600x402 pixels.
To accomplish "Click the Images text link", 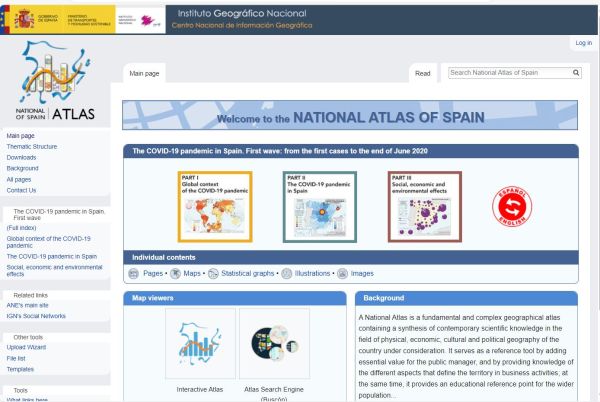I will (362, 273).
